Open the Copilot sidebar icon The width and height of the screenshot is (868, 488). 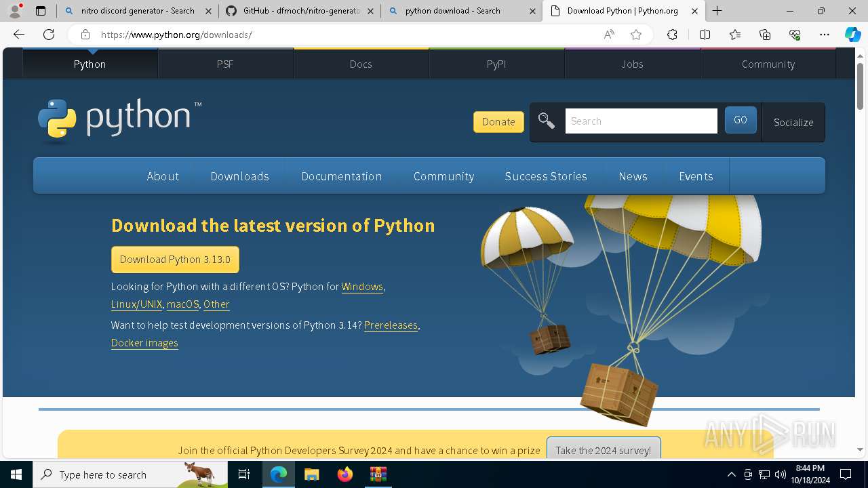coord(852,35)
